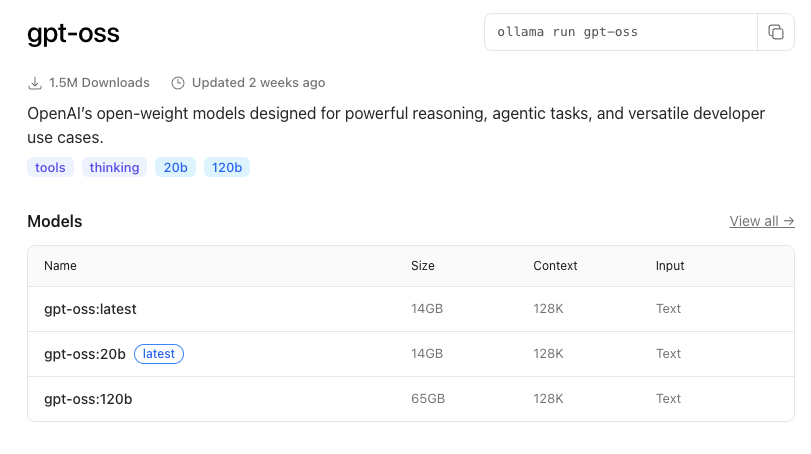Click the downloads arrow icon
The height and width of the screenshot is (454, 811).
pyautogui.click(x=35, y=83)
